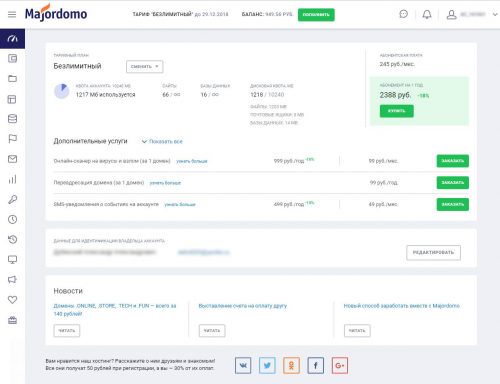Click the account quota pie chart
This screenshot has height=384, width=500.
(x=62, y=91)
